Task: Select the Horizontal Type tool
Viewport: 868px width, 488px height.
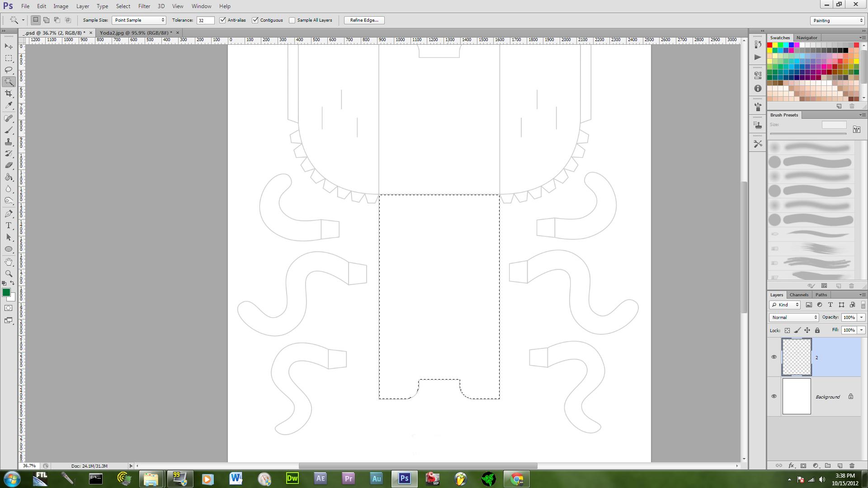Action: click(9, 225)
